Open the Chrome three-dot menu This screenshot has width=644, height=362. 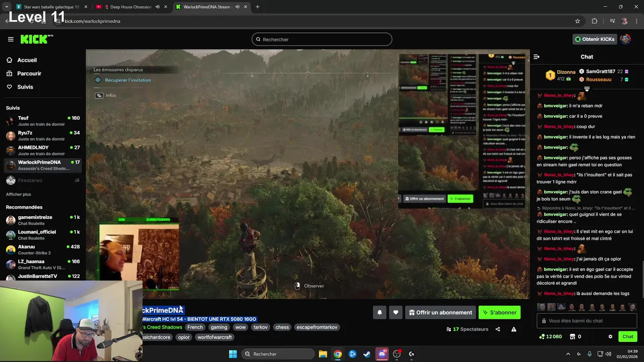pos(636,21)
